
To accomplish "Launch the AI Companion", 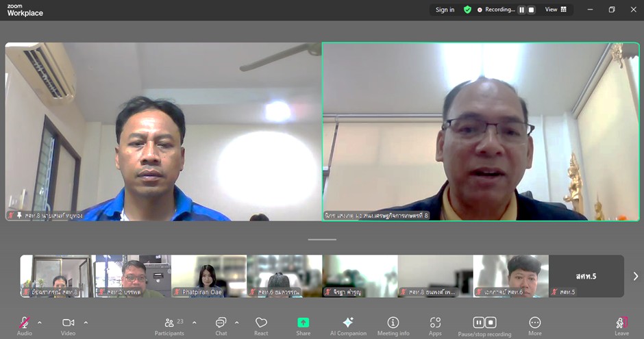I will [348, 323].
